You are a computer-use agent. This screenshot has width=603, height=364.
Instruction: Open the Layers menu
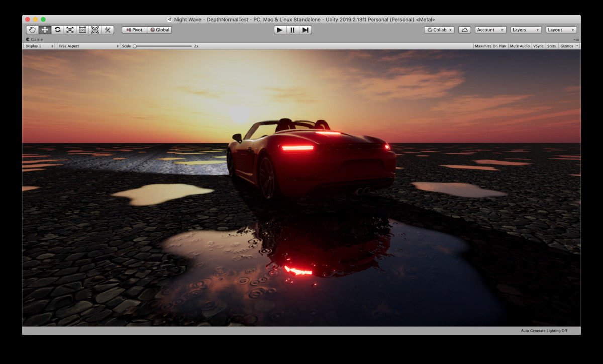525,29
